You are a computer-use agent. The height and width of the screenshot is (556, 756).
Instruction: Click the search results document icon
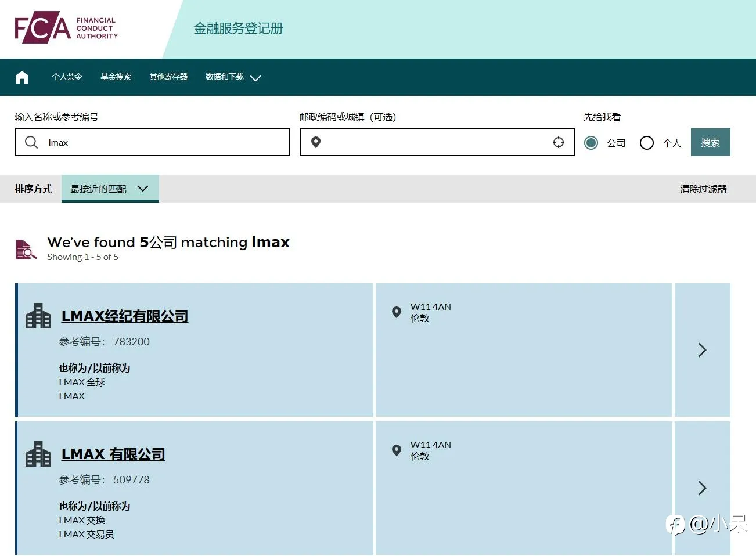[26, 250]
